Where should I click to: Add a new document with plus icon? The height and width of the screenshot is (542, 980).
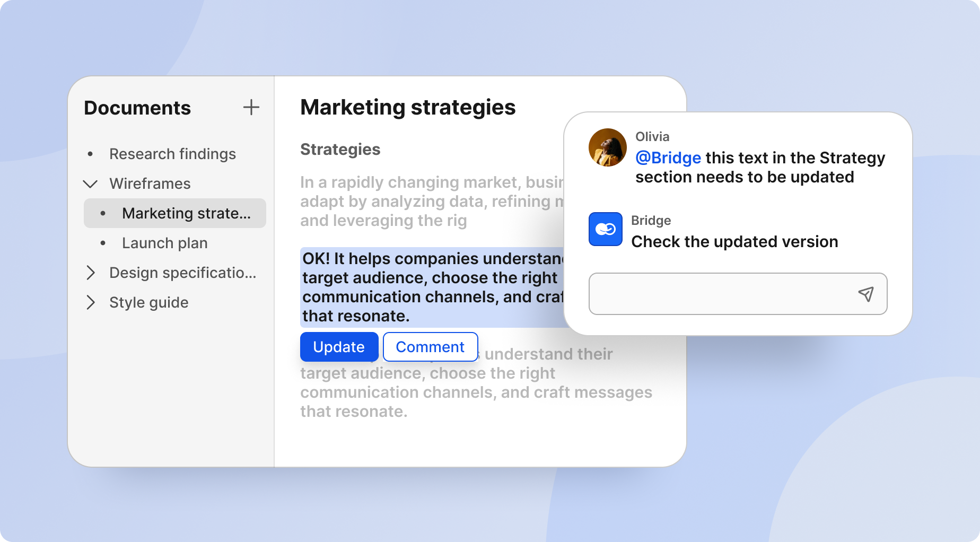point(251,107)
